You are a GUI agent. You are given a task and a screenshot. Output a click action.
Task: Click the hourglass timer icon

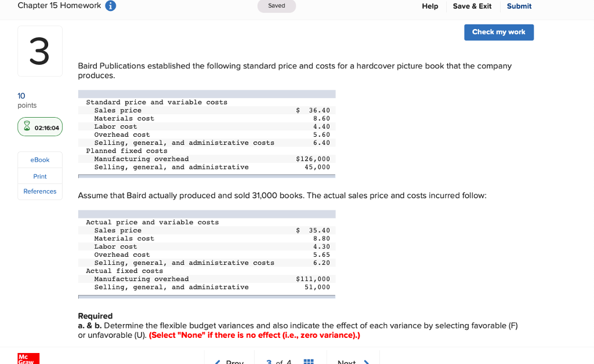point(27,126)
